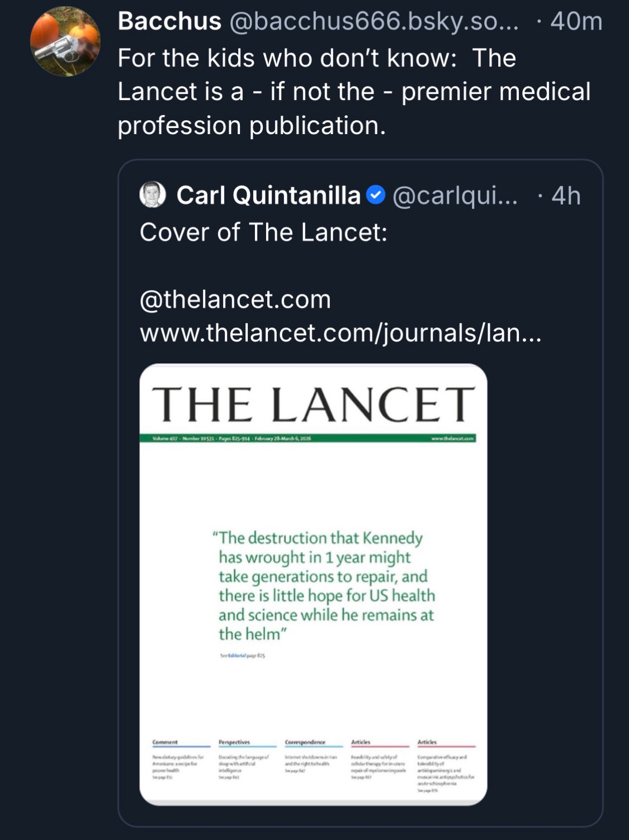Open the www.thelancet.com/journals link
The image size is (629, 840).
tap(340, 333)
